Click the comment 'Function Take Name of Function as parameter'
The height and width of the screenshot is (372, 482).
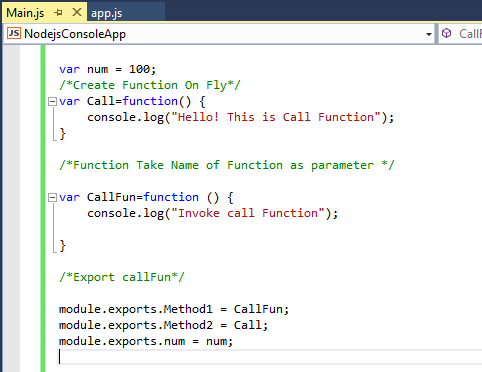pyautogui.click(x=227, y=165)
